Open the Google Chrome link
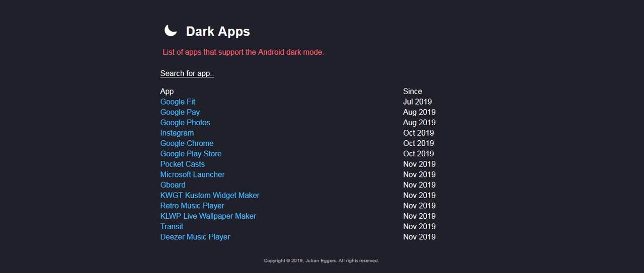644x273 pixels. point(187,143)
